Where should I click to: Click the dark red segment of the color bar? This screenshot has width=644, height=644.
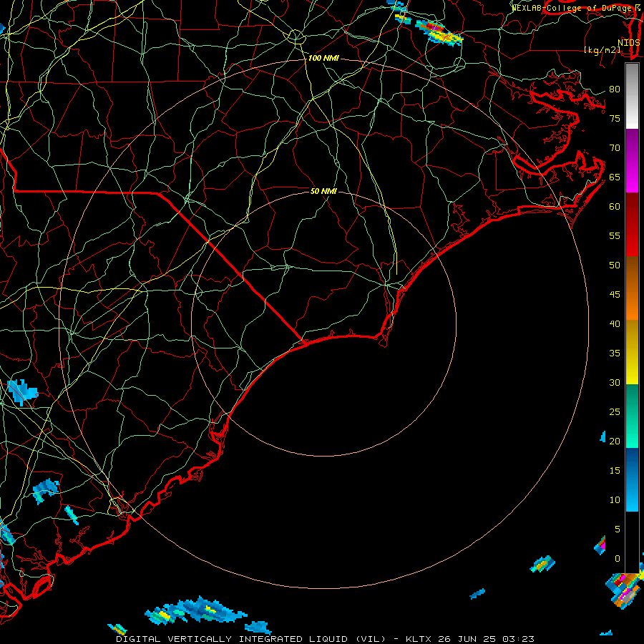(632, 225)
